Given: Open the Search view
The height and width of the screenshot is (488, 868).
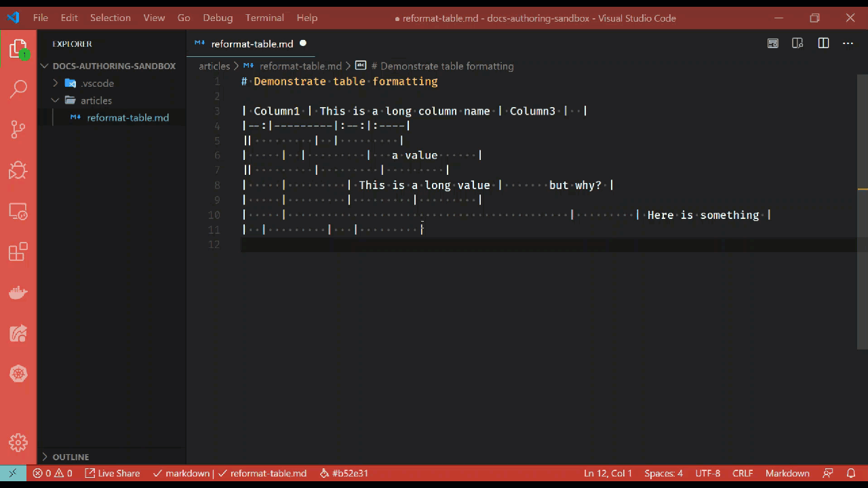Looking at the screenshot, I should coord(18,89).
